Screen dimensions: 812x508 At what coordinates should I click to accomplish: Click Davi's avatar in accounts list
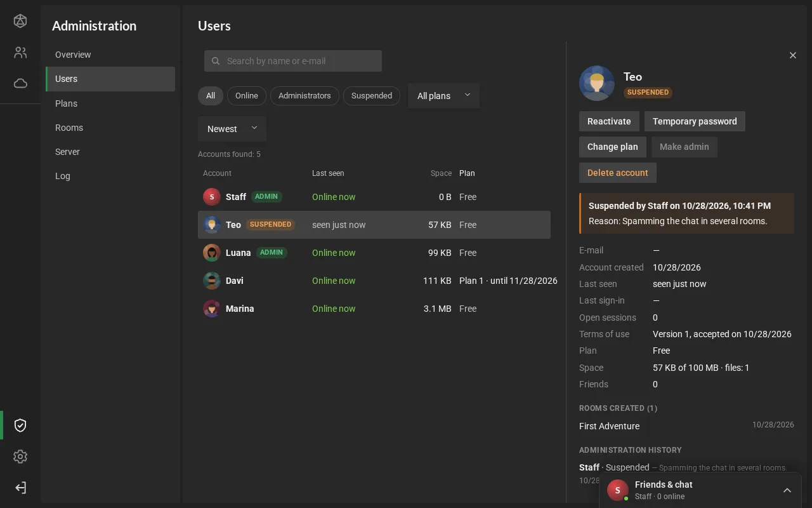pos(212,281)
